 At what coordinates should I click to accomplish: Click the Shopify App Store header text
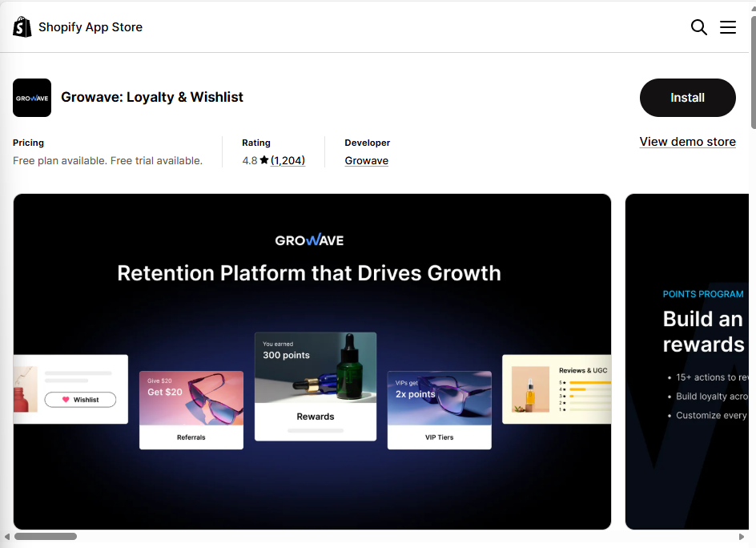coord(90,26)
